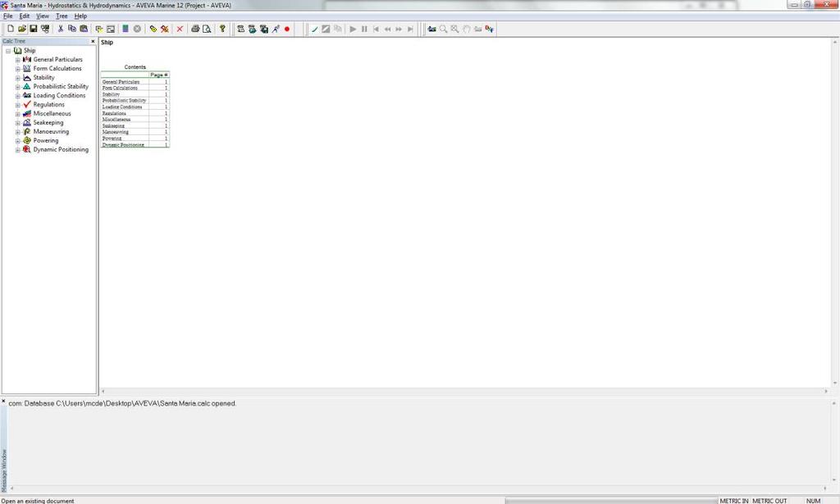840x504 pixels.
Task: Click the zoom-to-fit magnifier icon
Action: pos(454,29)
